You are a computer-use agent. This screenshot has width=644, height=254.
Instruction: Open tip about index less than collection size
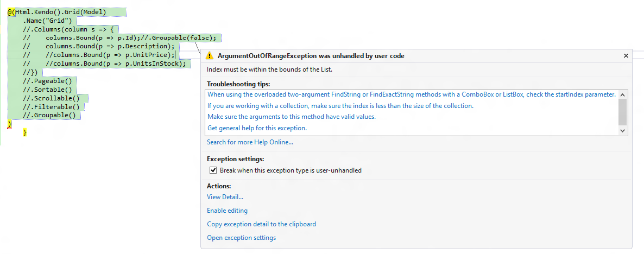coord(340,106)
